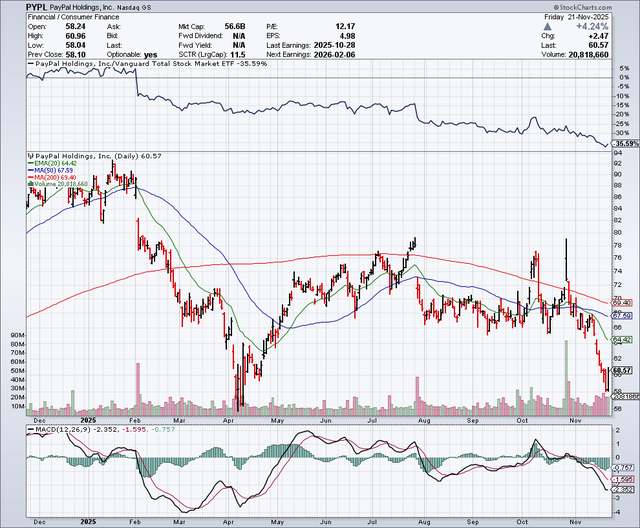Click the 60.57 last price tag on right axis
The width and height of the screenshot is (640, 528).
pyautogui.click(x=623, y=370)
